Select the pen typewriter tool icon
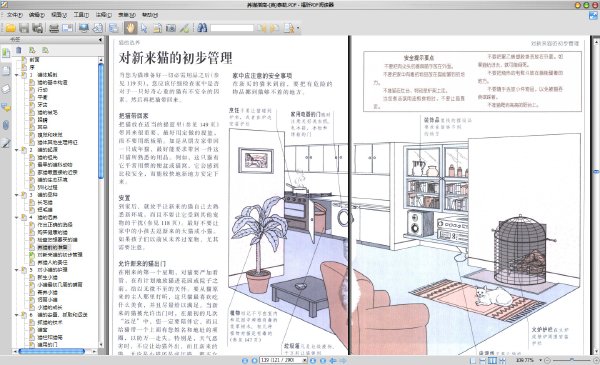This screenshot has width=600, height=365. [x=185, y=28]
